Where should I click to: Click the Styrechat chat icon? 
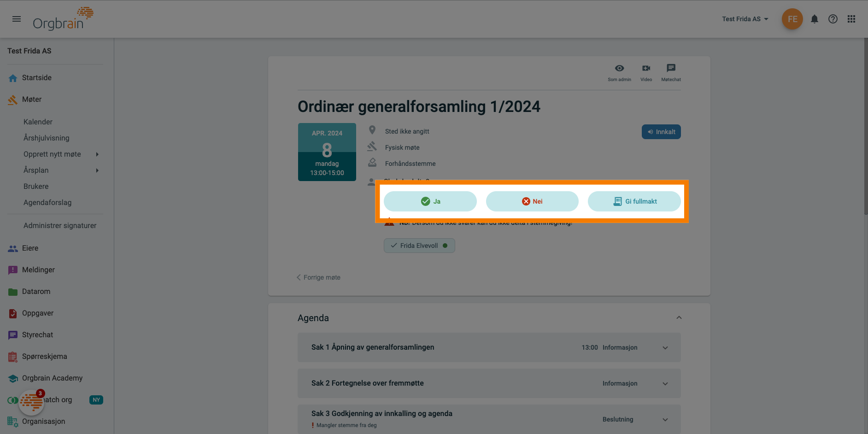click(13, 335)
